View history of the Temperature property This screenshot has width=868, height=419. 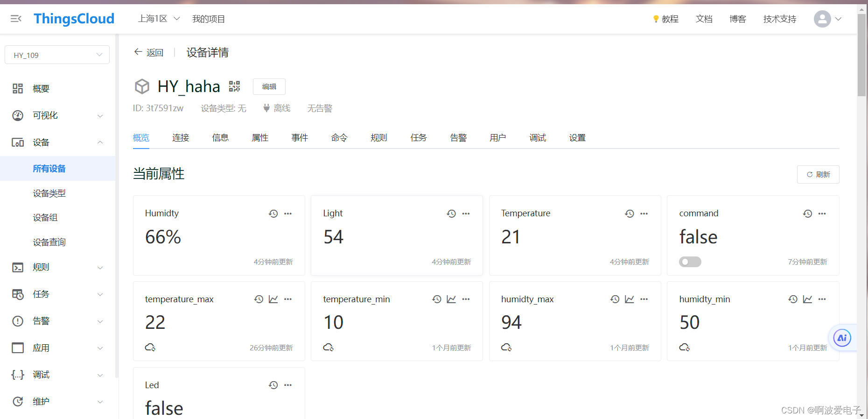click(630, 213)
